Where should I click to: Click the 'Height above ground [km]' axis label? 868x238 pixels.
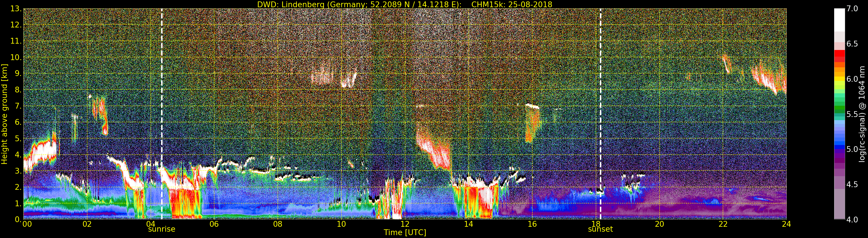point(4,114)
